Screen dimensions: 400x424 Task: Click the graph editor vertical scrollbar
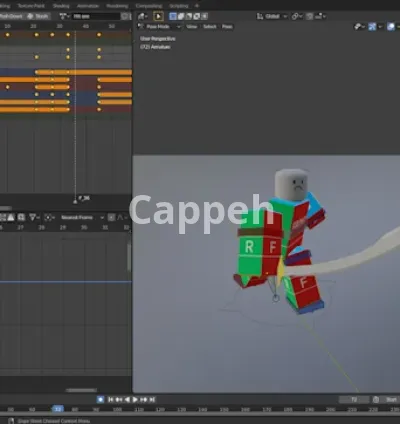129,257
